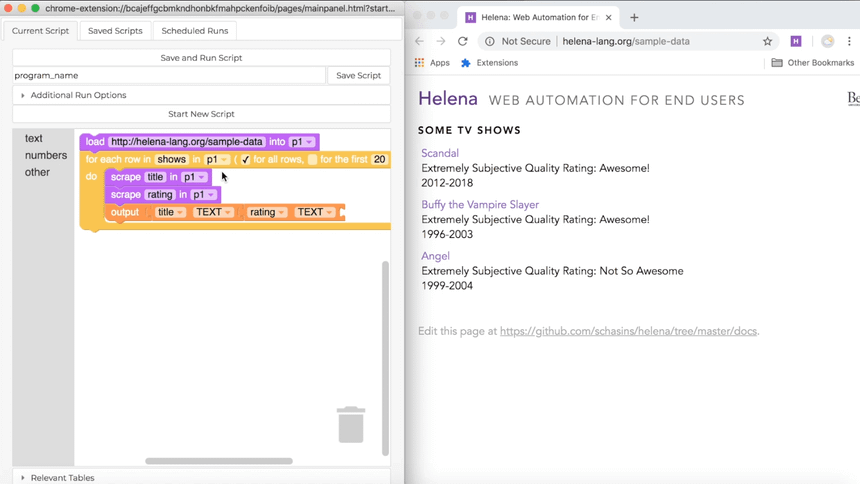860x484 pixels.
Task: Open the Buffy the Vampire Slayer link
Action: pos(480,205)
